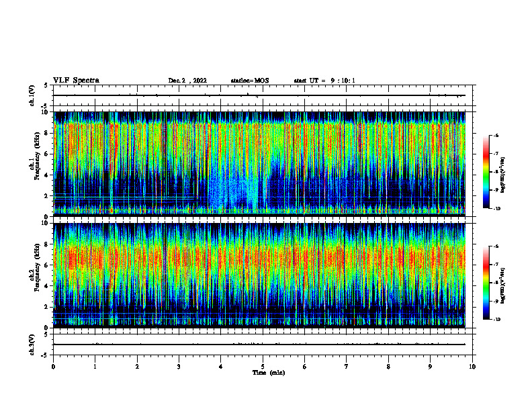Click time axis tick label "0"
532x411 pixels.
pyautogui.click(x=53, y=367)
